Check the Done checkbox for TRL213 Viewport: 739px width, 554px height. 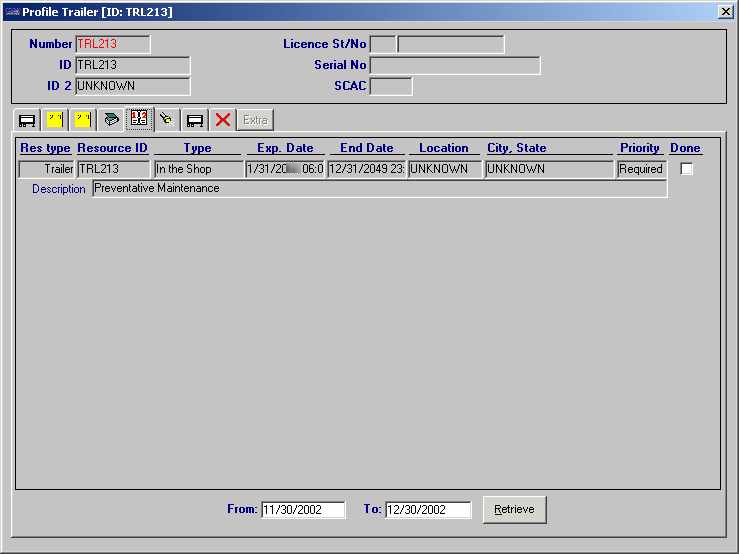click(687, 169)
